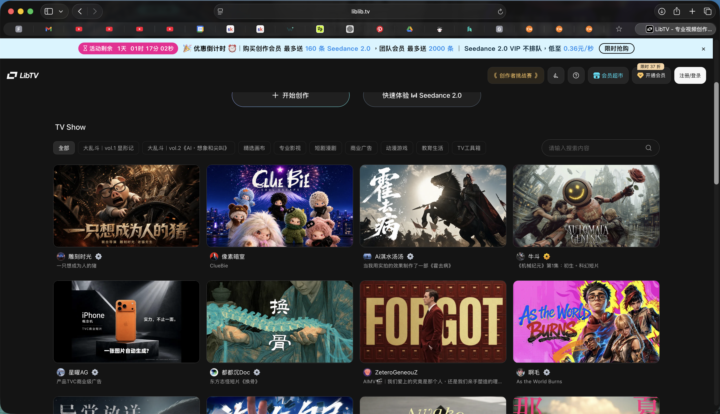Select the 短剧漫剧 filter tab

click(x=325, y=148)
